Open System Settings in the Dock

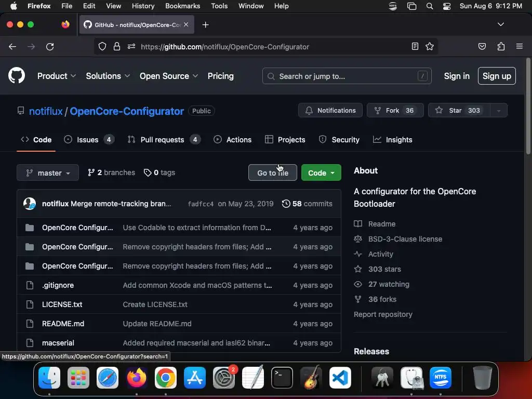[224, 378]
